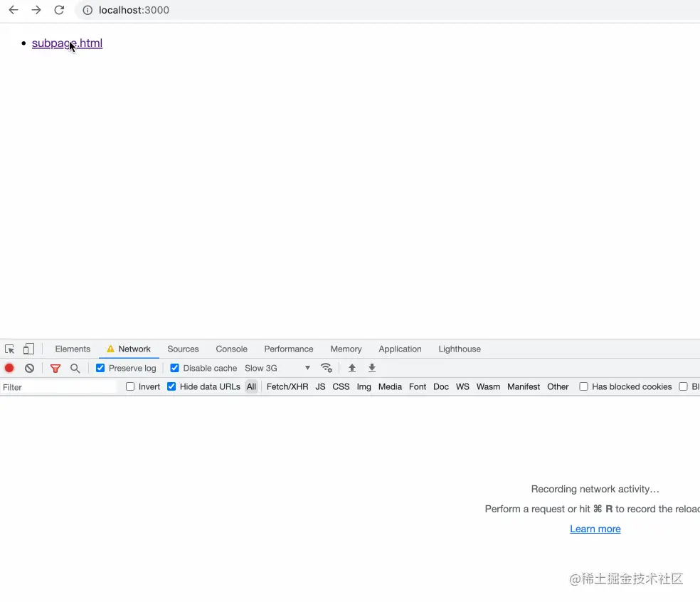The image size is (700, 602).
Task: Enable the Invert checkbox
Action: [130, 386]
